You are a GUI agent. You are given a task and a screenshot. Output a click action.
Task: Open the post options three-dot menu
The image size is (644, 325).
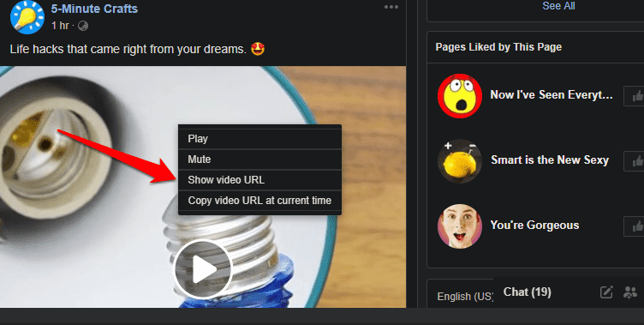pos(391,7)
